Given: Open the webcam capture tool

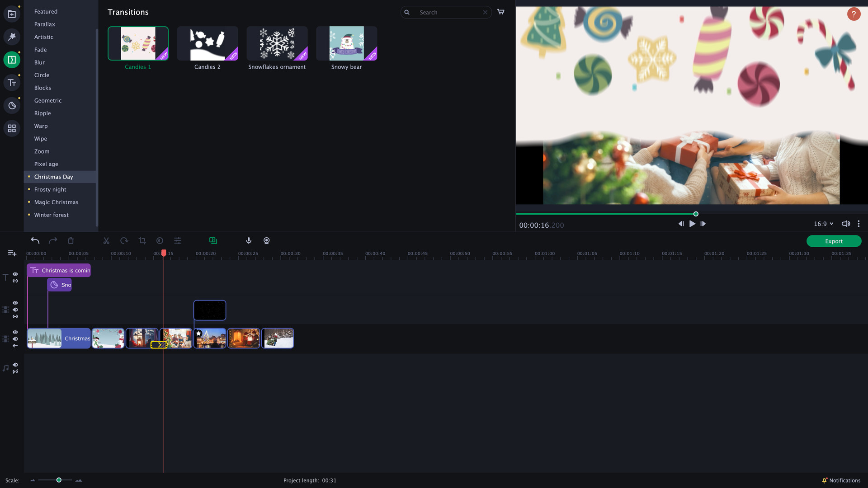Looking at the screenshot, I should pyautogui.click(x=266, y=240).
